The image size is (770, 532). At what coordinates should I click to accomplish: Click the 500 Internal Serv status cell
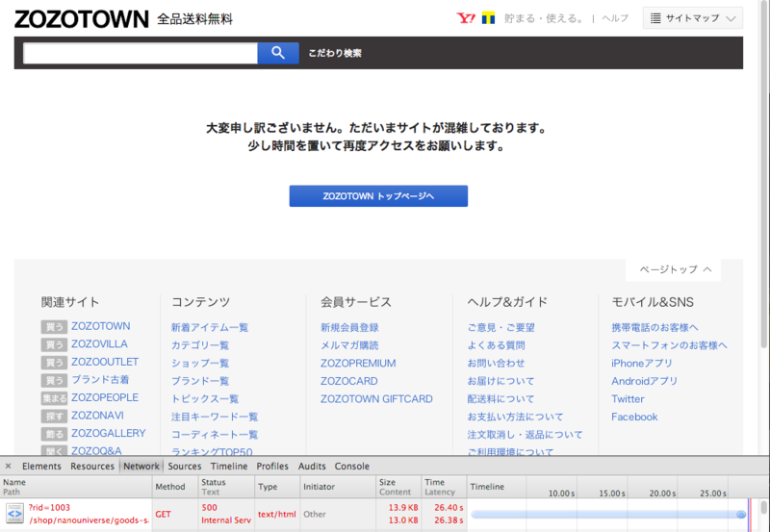tap(226, 514)
